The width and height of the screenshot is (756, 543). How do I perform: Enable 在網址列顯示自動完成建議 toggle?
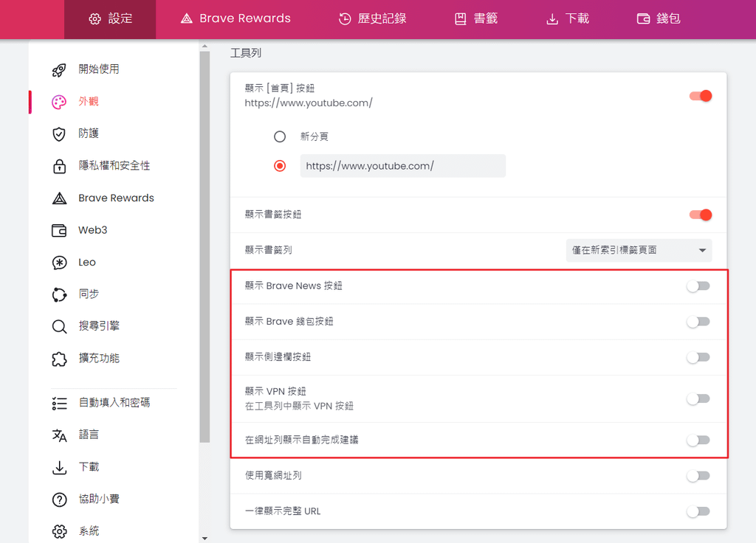click(x=698, y=440)
